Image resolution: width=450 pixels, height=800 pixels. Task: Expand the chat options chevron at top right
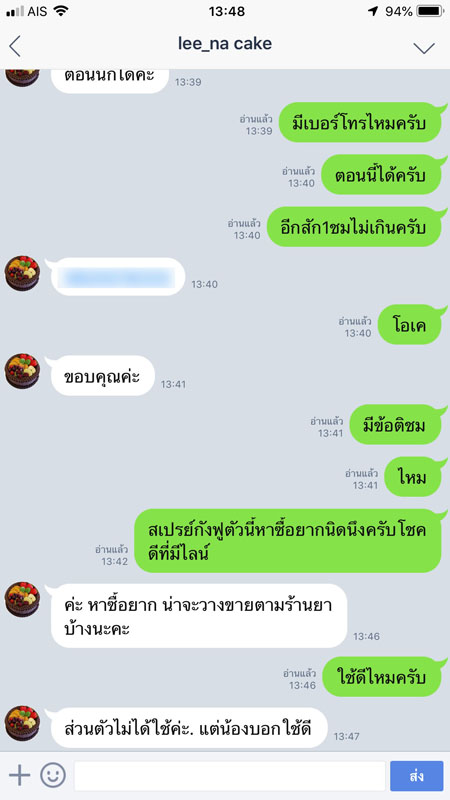tap(423, 48)
